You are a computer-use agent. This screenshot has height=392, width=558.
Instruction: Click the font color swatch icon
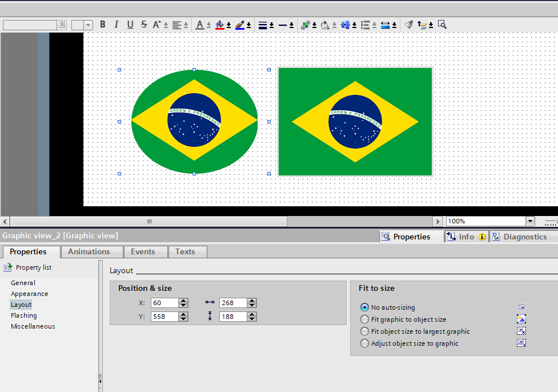coord(200,25)
